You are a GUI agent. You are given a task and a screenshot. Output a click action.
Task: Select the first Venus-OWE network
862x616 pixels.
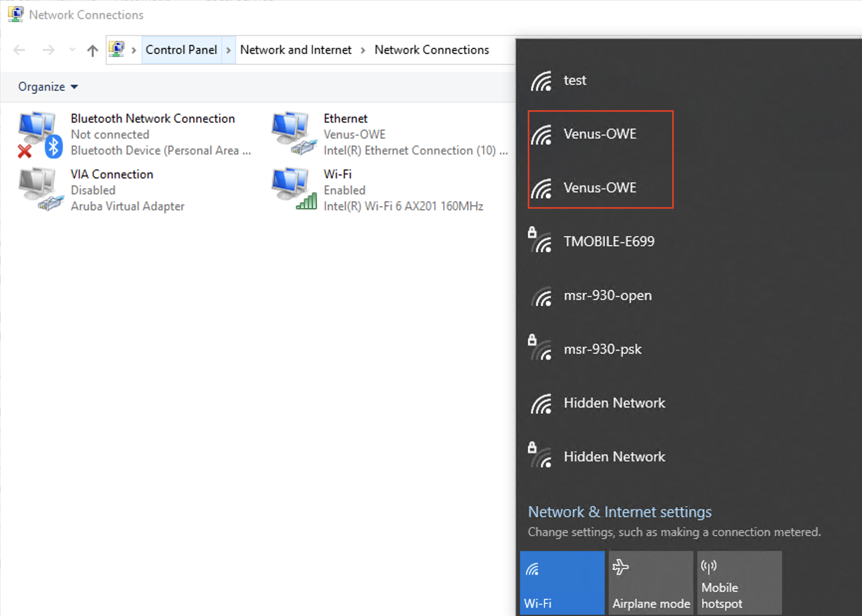point(600,134)
